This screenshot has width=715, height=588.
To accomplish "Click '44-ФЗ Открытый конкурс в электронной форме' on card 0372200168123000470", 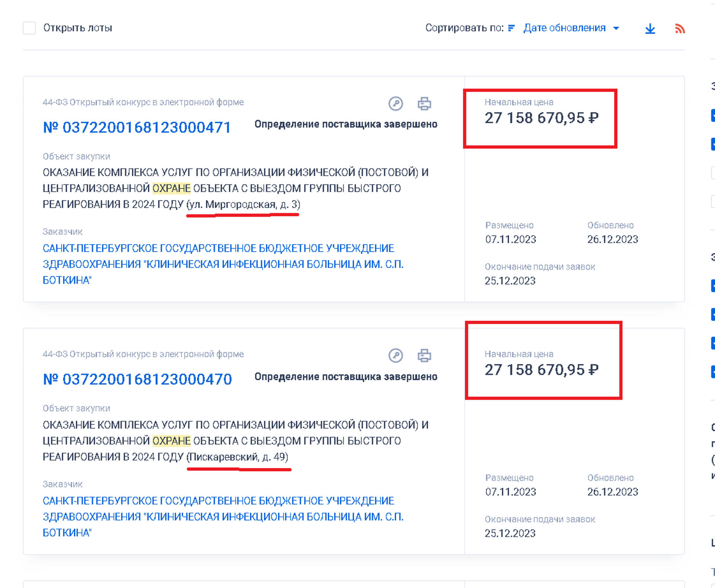I will (143, 354).
